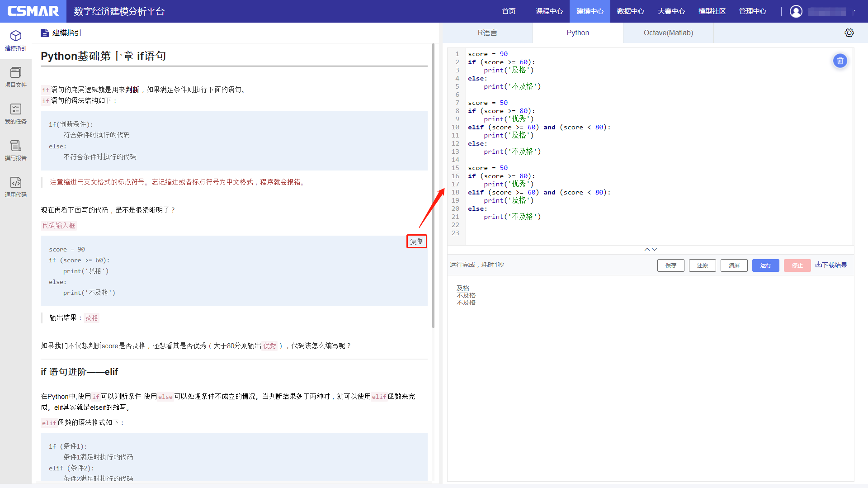Expand the editor using down chevron
868x488 pixels.
pyautogui.click(x=655, y=249)
